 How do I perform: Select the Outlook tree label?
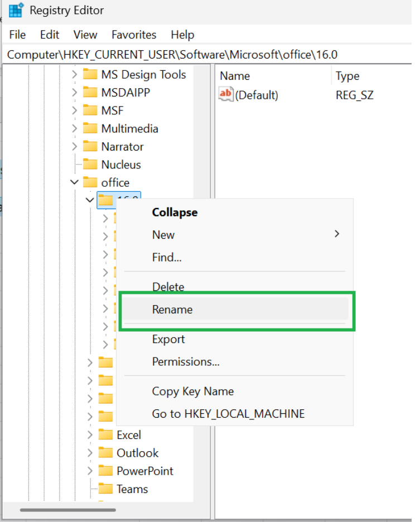137,453
